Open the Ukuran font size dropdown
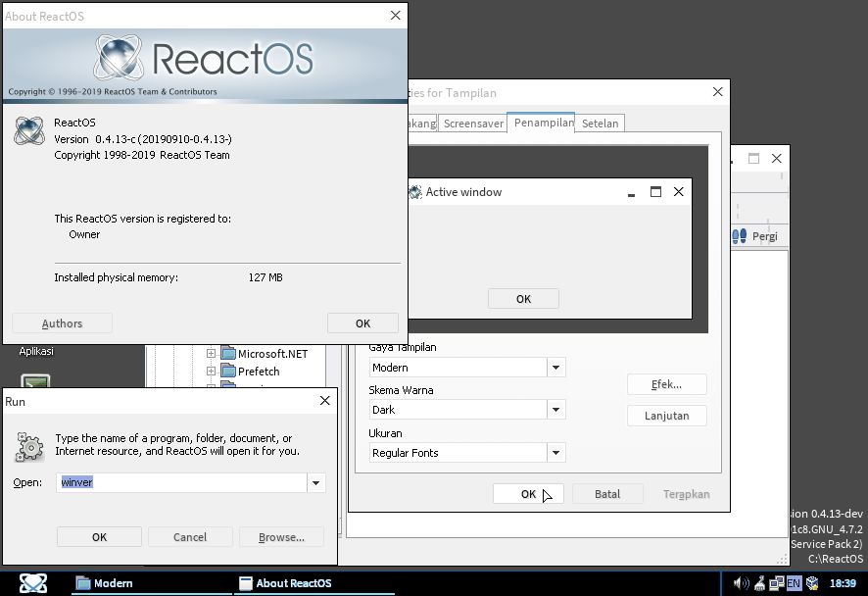Screen dimensions: 868x596 click(x=555, y=453)
